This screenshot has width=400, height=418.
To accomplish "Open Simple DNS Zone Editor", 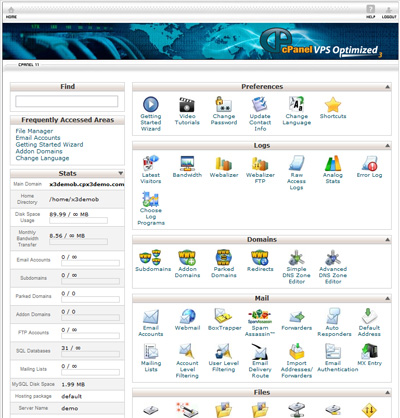I will point(296,257).
